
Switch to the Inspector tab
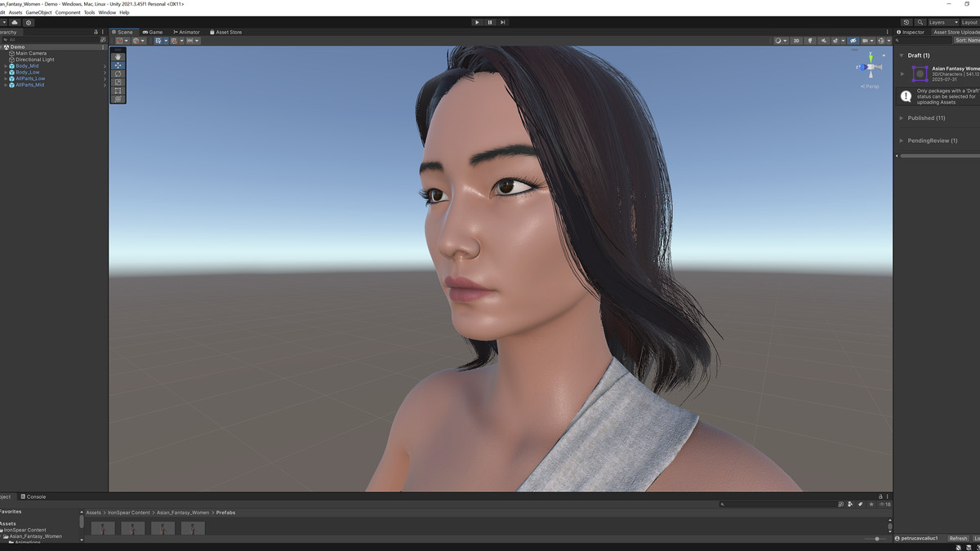click(x=911, y=32)
